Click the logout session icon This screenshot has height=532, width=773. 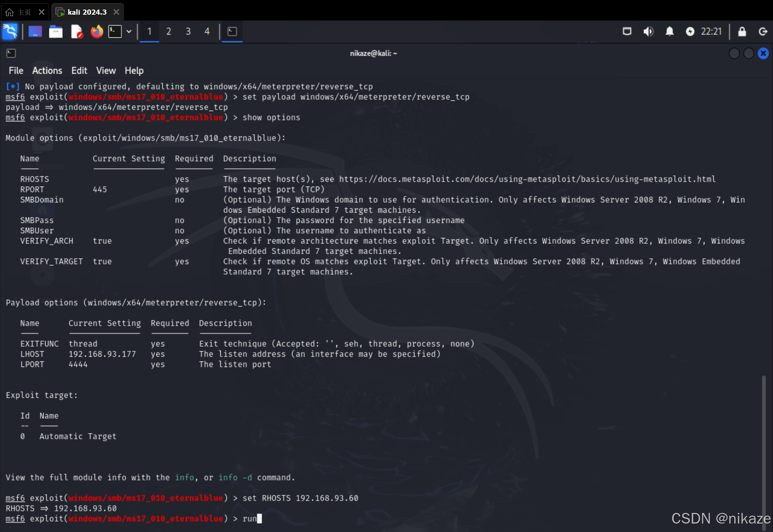763,32
